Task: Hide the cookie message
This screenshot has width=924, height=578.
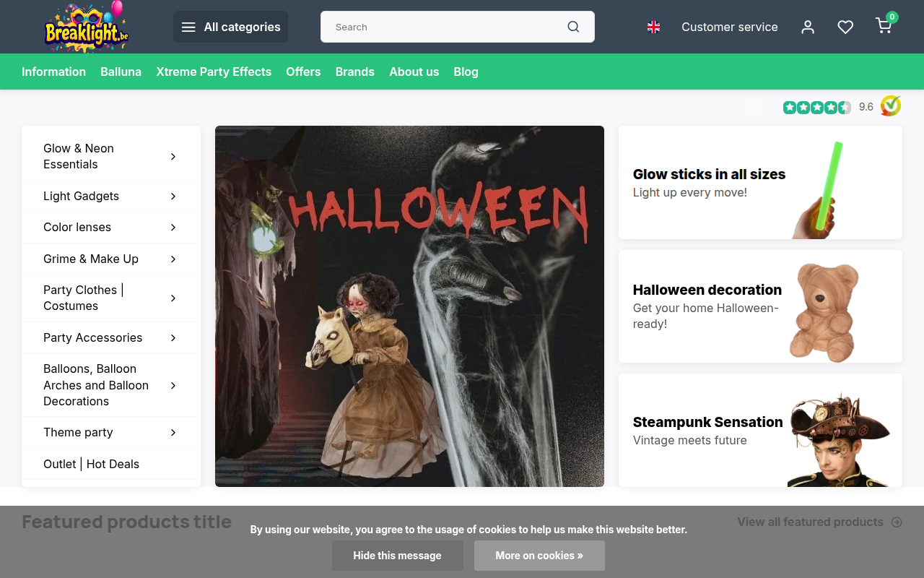Action: click(397, 556)
